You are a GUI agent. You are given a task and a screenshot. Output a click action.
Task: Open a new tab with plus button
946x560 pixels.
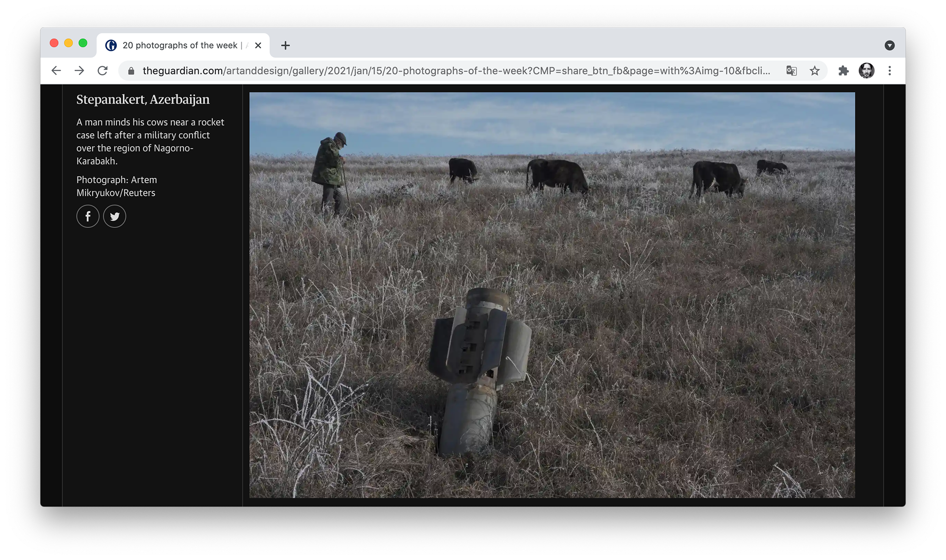[x=285, y=45]
